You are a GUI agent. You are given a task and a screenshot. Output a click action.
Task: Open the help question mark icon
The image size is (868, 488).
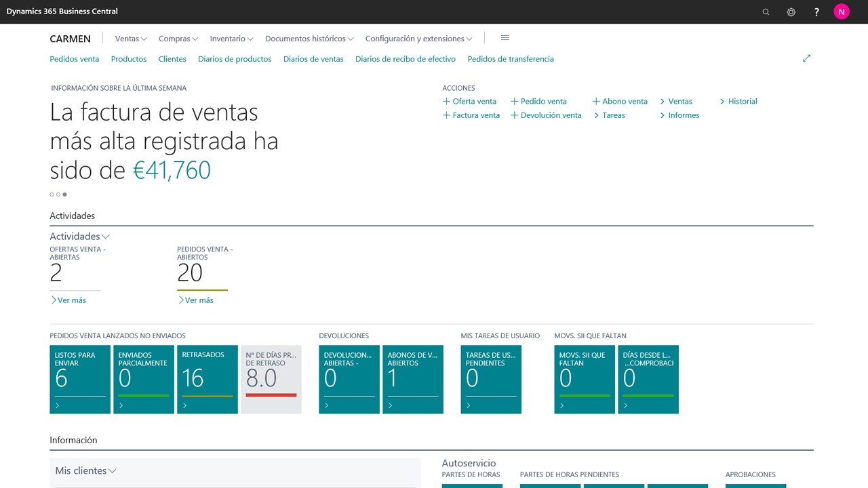[816, 12]
